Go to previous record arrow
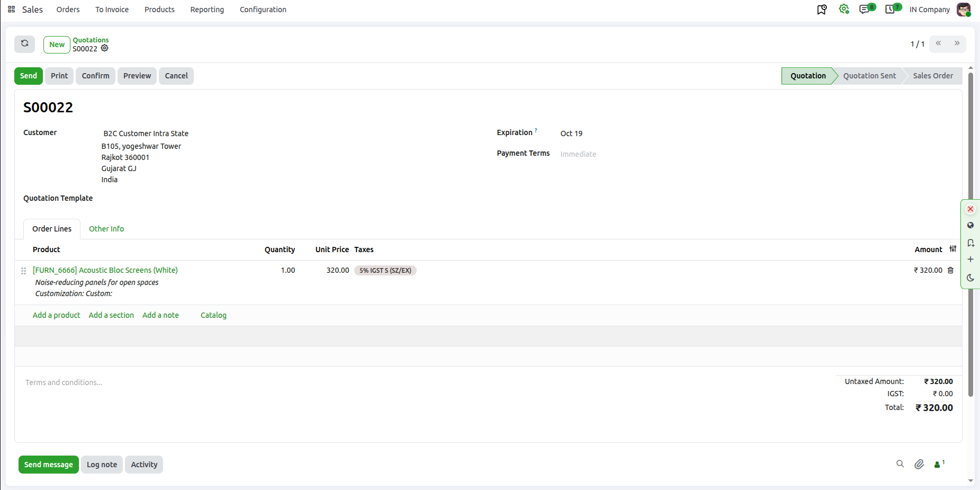980x490 pixels. [938, 43]
